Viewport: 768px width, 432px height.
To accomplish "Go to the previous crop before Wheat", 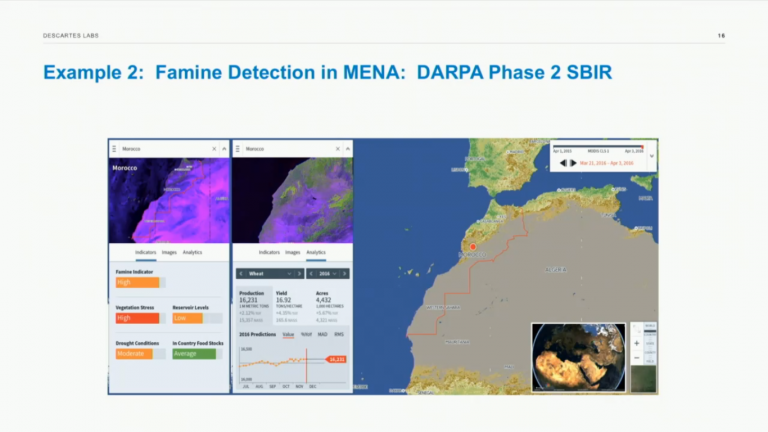I will click(x=241, y=274).
